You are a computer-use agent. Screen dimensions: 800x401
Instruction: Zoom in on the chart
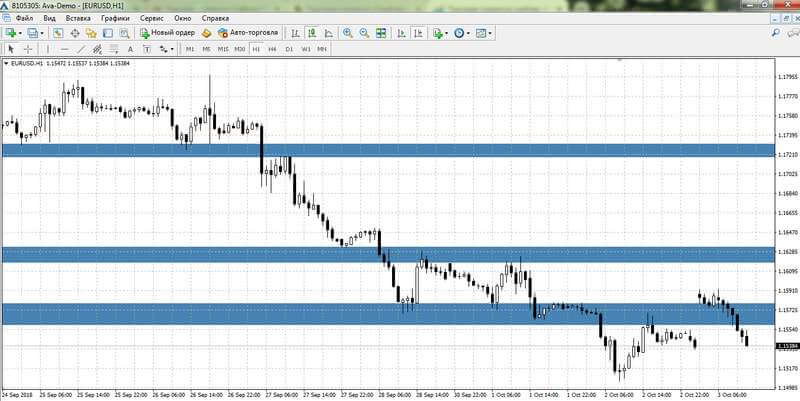pyautogui.click(x=347, y=33)
